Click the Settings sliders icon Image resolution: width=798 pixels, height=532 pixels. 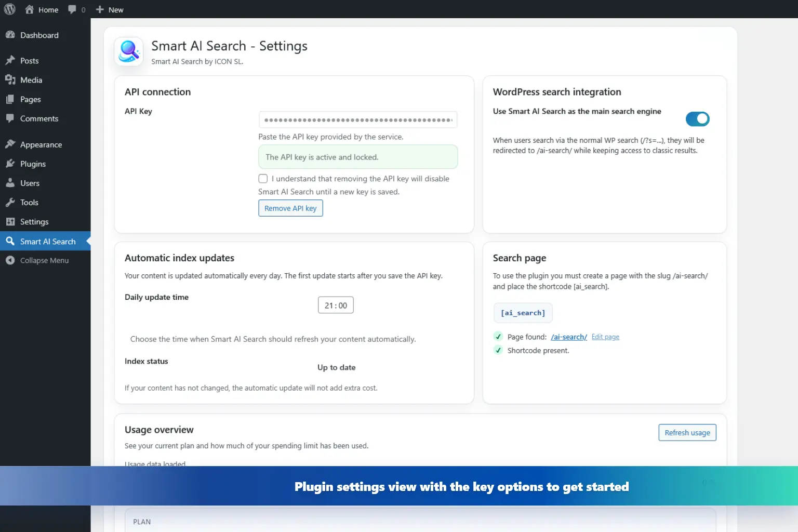coord(10,221)
